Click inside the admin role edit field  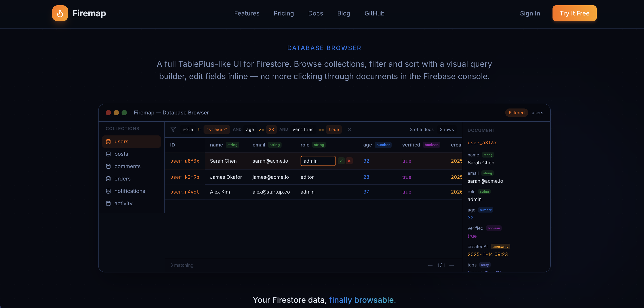318,161
